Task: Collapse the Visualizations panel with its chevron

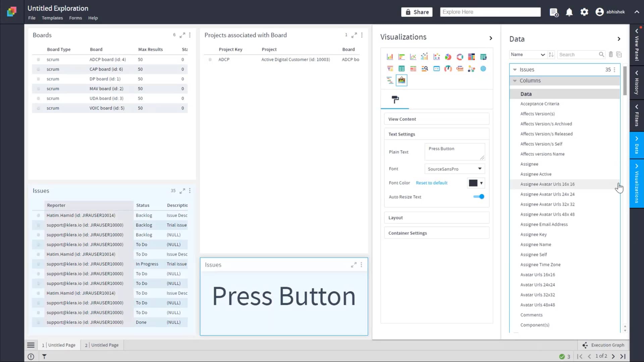Action: coord(491,38)
